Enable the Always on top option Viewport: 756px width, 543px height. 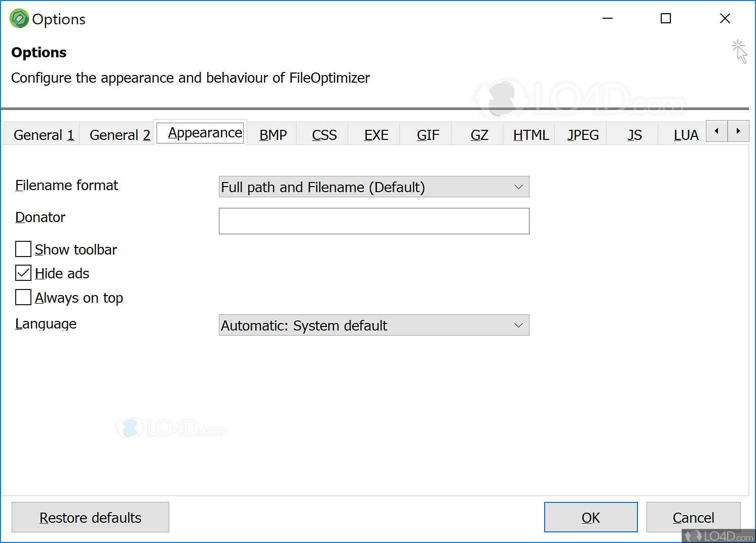[x=23, y=297]
